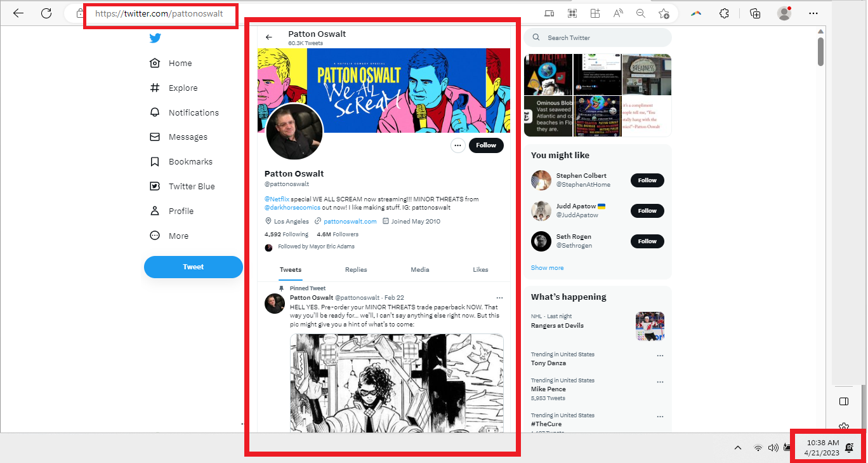The height and width of the screenshot is (463, 868).
Task: Follow Patton Oswalt
Action: point(487,145)
